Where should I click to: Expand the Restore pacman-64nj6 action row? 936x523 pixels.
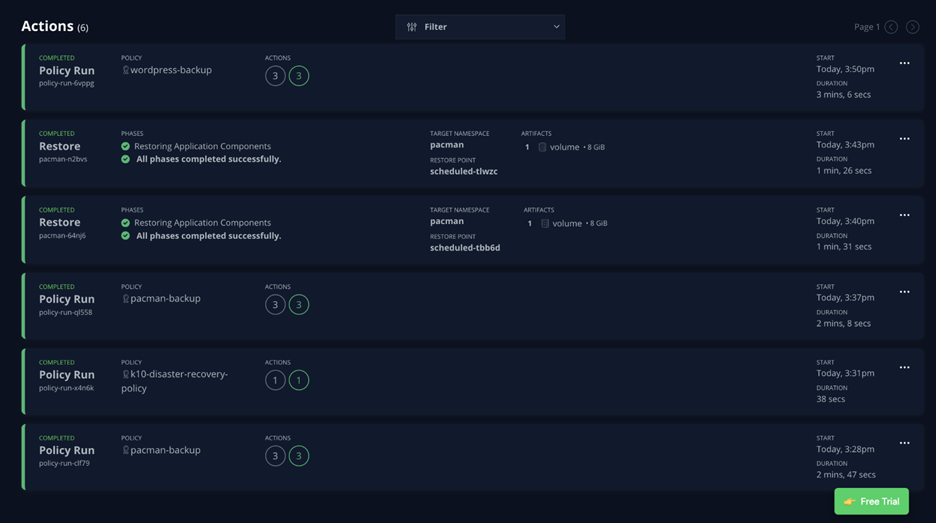point(60,223)
